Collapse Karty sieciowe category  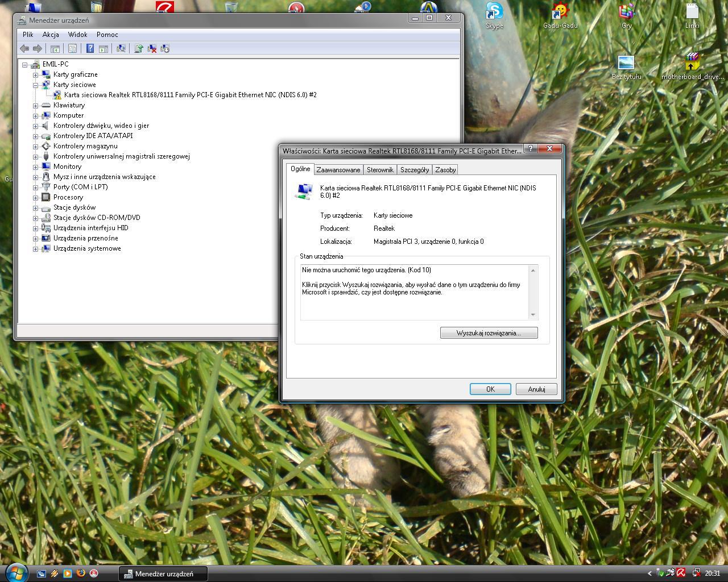click(x=35, y=85)
